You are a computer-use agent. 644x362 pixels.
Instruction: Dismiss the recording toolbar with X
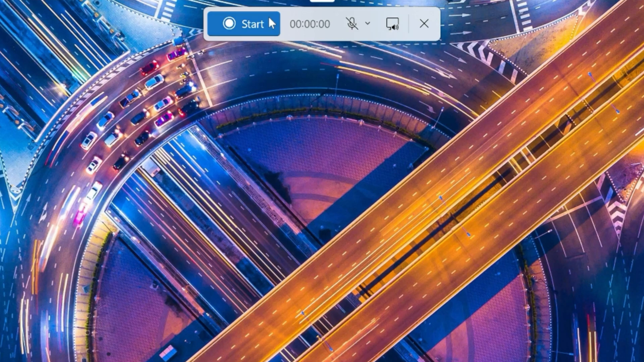coord(424,23)
